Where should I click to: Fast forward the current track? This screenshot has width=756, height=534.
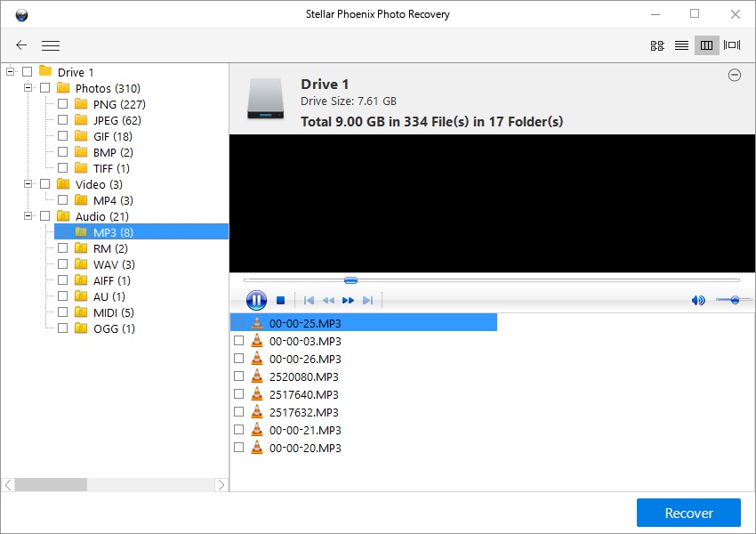click(349, 300)
